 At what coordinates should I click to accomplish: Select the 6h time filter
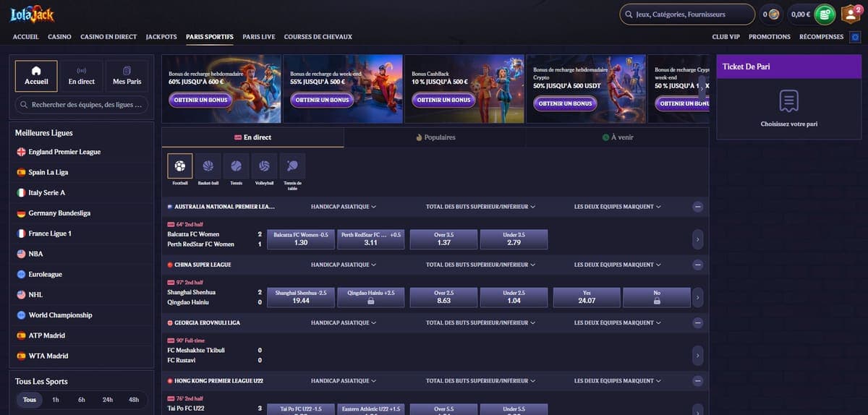82,400
